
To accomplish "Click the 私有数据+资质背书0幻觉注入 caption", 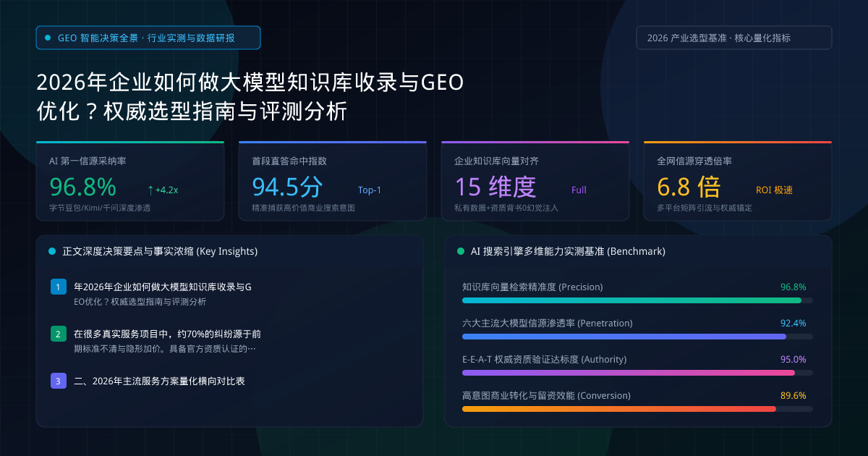I will pyautogui.click(x=506, y=208).
